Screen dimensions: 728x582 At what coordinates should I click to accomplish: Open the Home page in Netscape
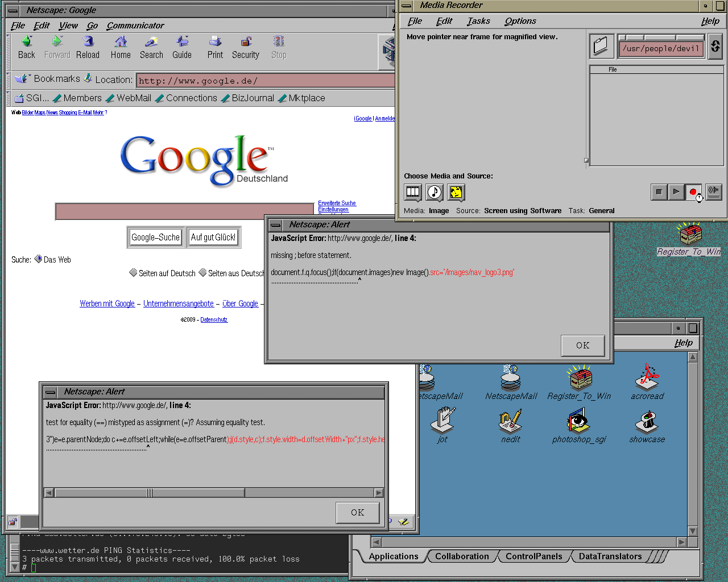coord(121,48)
